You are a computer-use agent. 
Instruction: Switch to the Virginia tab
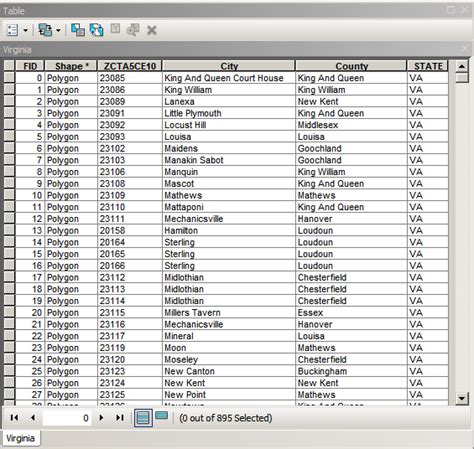(21, 438)
